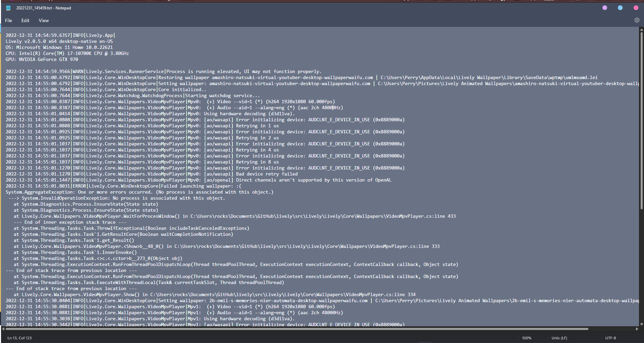
Task: Open the View menu
Action: tap(44, 20)
